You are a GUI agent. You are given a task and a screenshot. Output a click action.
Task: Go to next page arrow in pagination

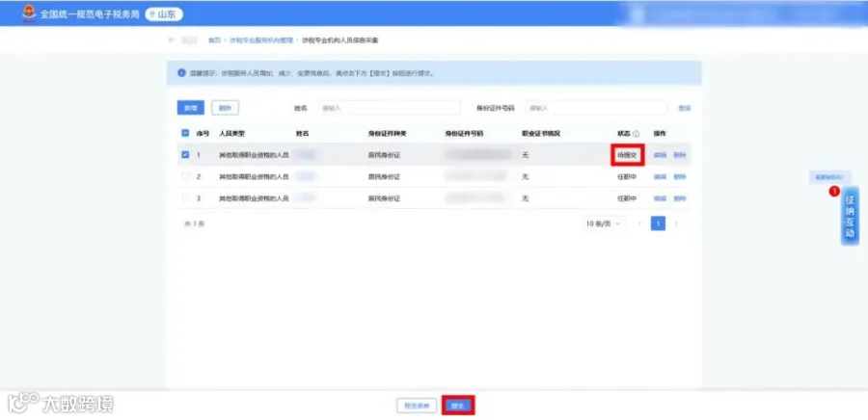(x=676, y=223)
